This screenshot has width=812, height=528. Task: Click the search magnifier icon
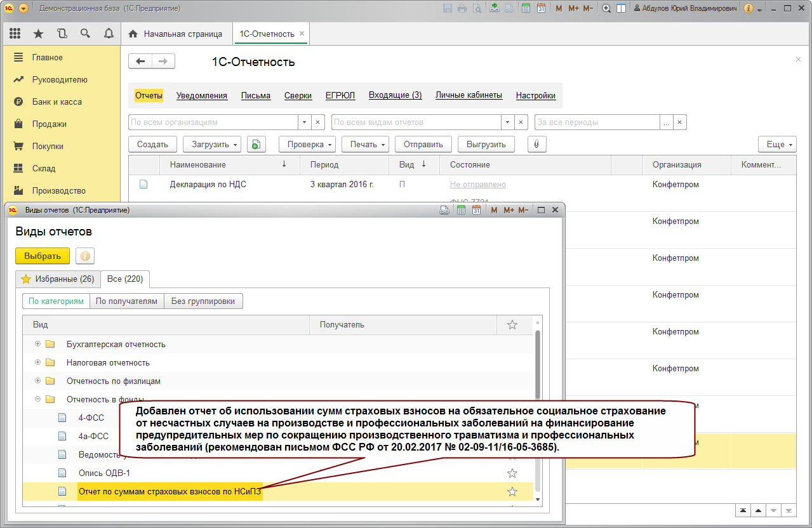point(85,34)
